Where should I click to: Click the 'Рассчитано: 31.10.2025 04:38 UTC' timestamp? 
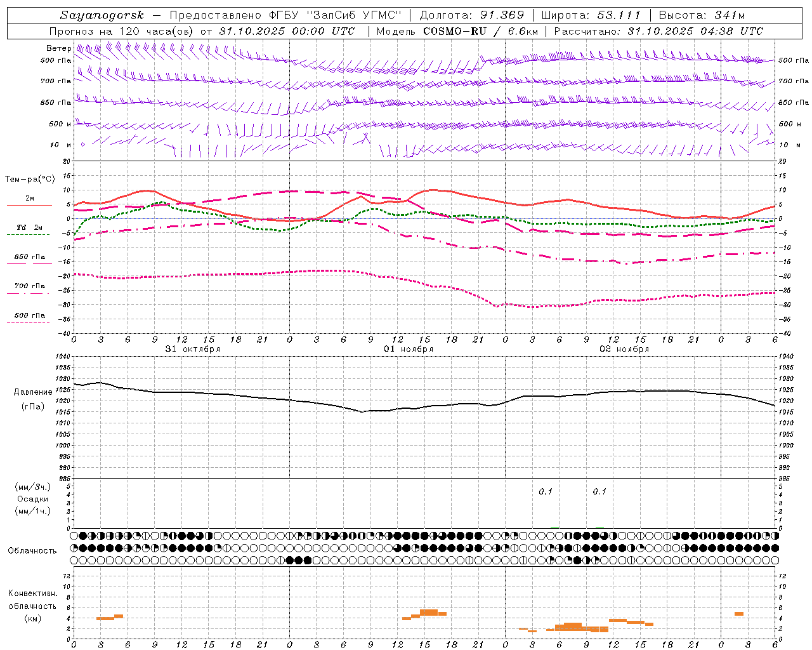[659, 31]
